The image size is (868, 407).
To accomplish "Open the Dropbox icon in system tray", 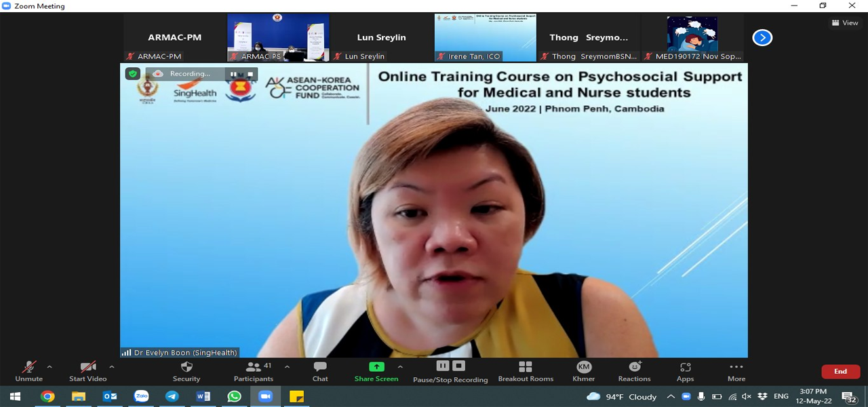I will pyautogui.click(x=762, y=396).
